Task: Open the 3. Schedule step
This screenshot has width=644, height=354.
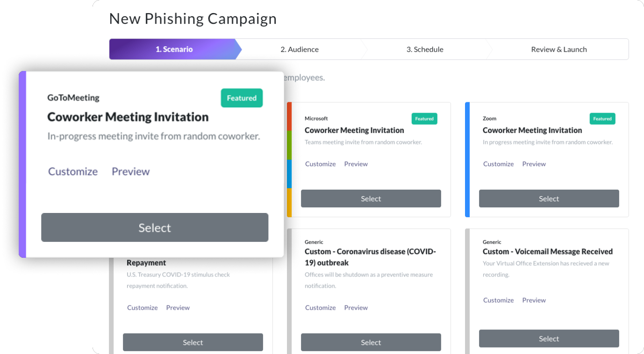Action: click(x=425, y=50)
